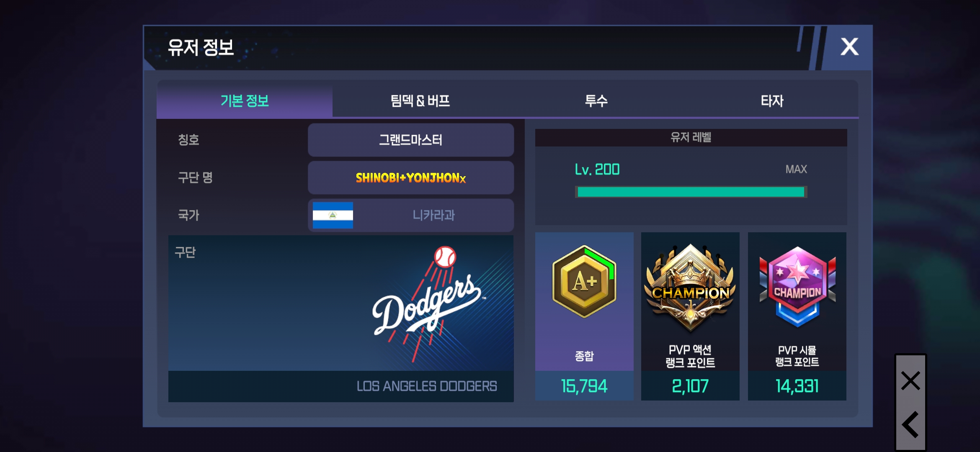Select the 기본 정보 tab
Viewport: 980px width, 452px height.
click(x=245, y=100)
